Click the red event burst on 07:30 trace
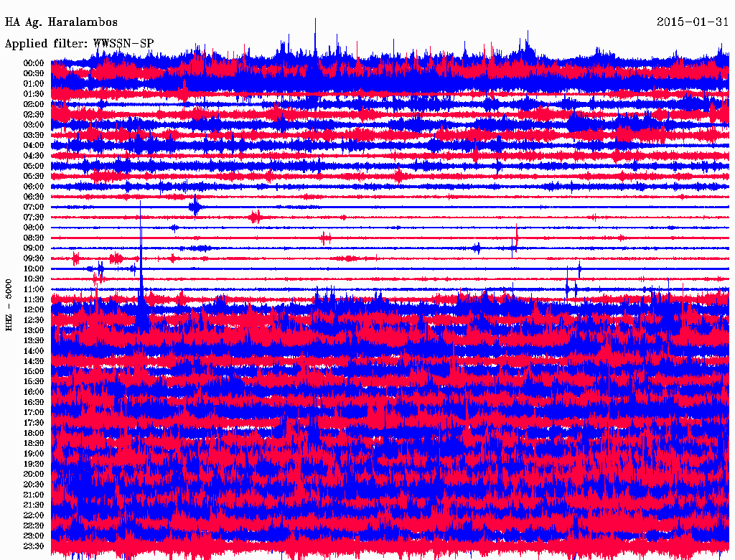 (x=255, y=217)
